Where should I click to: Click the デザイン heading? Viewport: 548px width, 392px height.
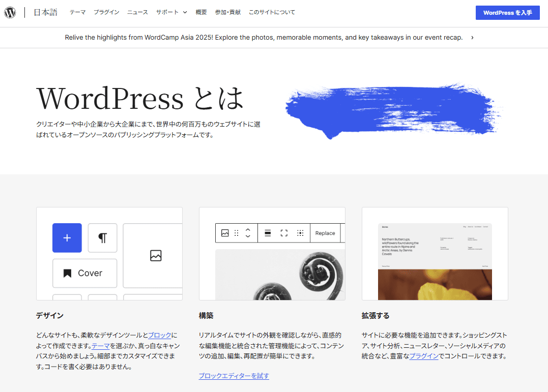tap(50, 316)
